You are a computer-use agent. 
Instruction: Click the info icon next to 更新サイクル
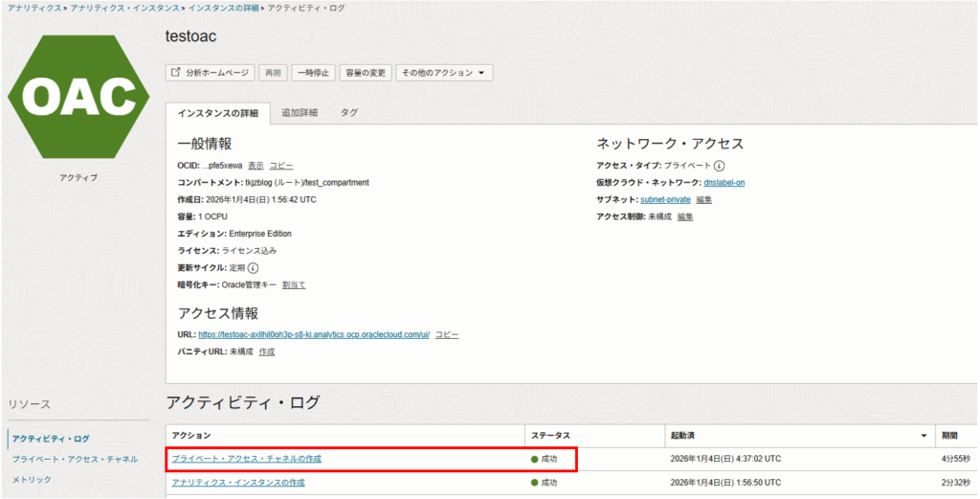coord(254,267)
